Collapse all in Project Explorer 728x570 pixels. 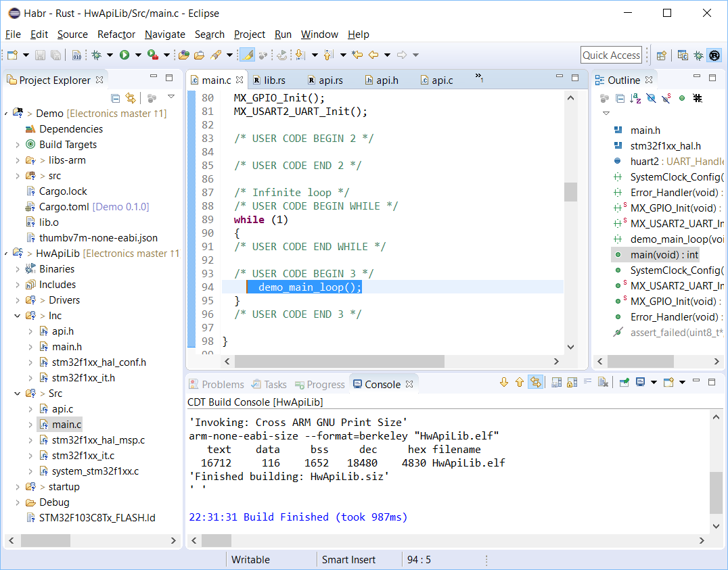(x=116, y=98)
